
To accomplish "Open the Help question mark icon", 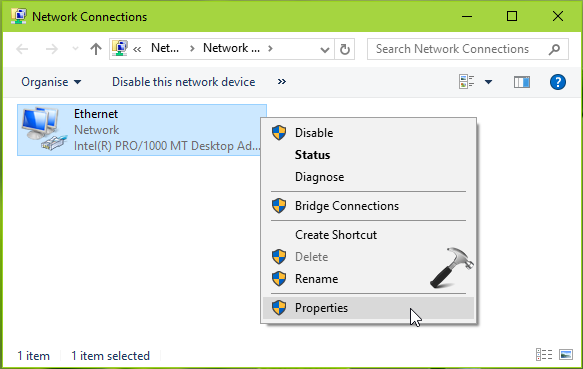I will tap(557, 82).
